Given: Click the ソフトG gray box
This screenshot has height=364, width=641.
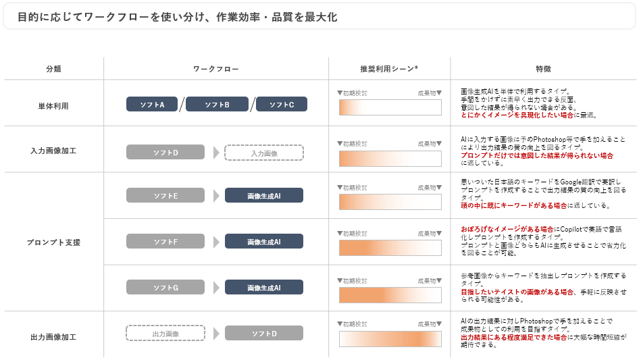Looking at the screenshot, I should coord(165,287).
